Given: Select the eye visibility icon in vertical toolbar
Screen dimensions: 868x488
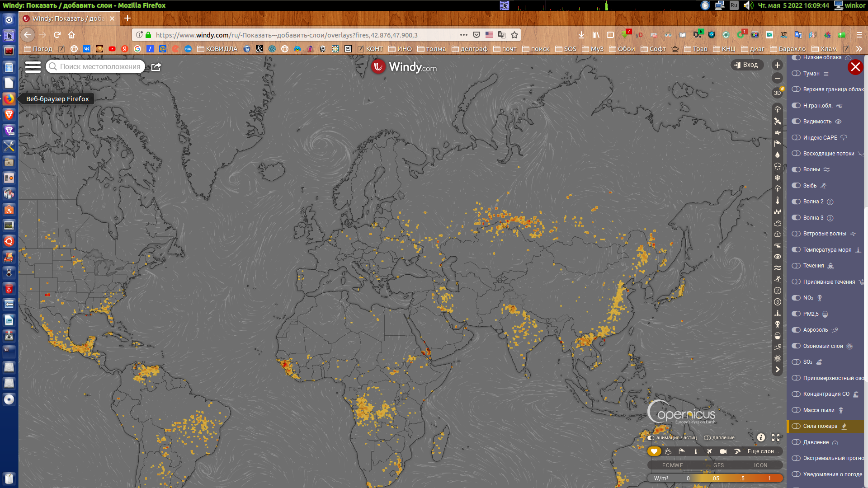Looking at the screenshot, I should point(778,256).
